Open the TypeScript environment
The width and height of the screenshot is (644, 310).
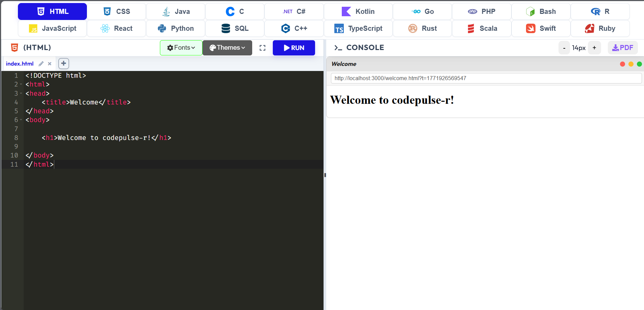(x=358, y=28)
